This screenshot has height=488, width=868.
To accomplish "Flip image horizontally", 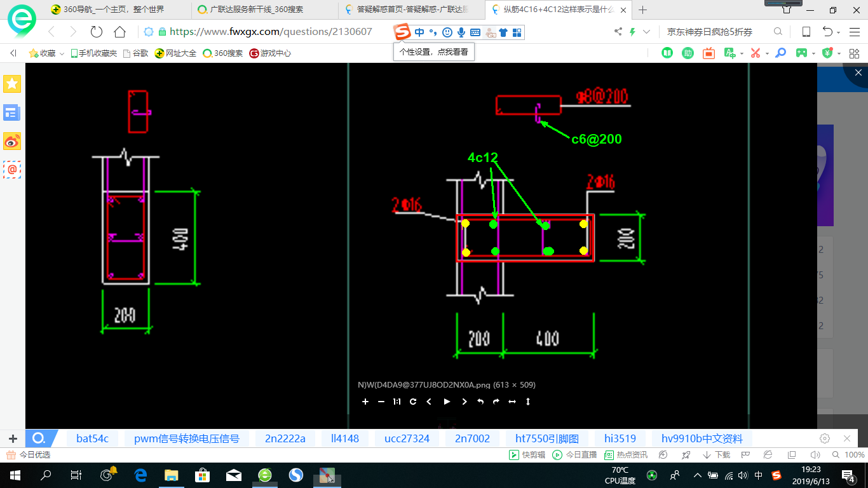I will (512, 402).
